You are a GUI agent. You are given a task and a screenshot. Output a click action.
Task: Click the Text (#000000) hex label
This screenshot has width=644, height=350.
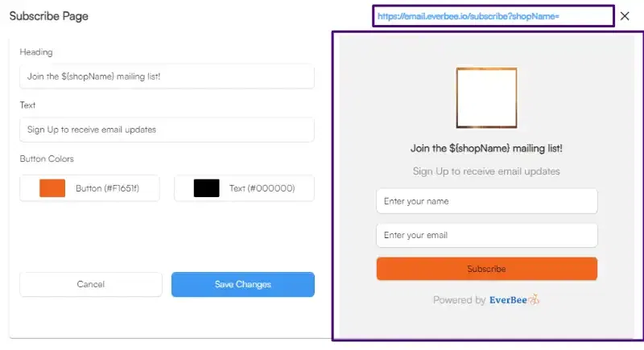point(262,188)
